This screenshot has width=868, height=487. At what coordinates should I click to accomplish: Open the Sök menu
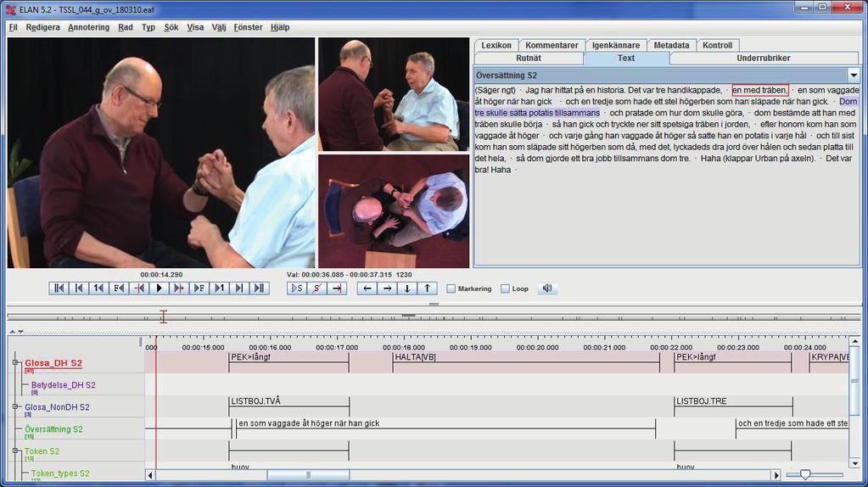coord(171,27)
